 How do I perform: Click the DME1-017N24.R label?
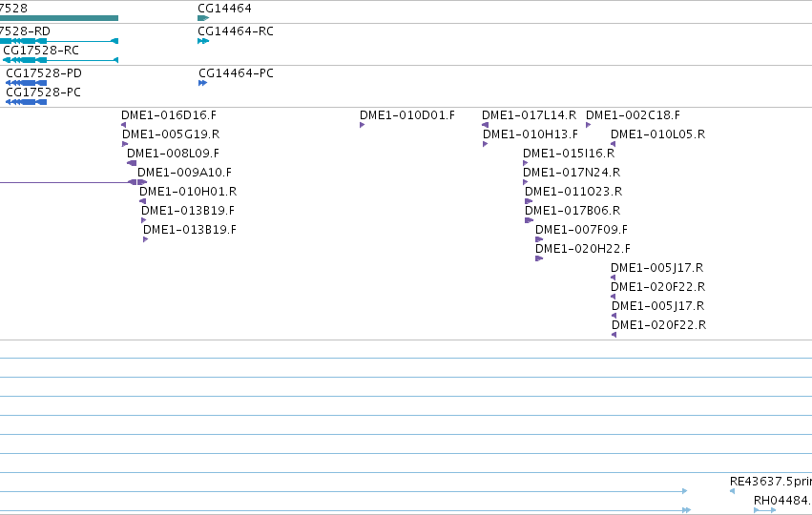click(x=572, y=173)
